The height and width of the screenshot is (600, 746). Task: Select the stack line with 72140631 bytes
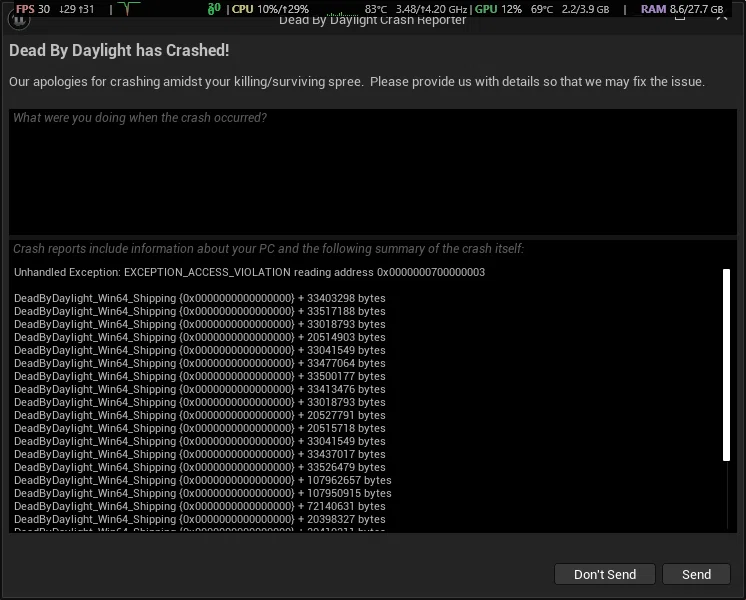coord(199,506)
